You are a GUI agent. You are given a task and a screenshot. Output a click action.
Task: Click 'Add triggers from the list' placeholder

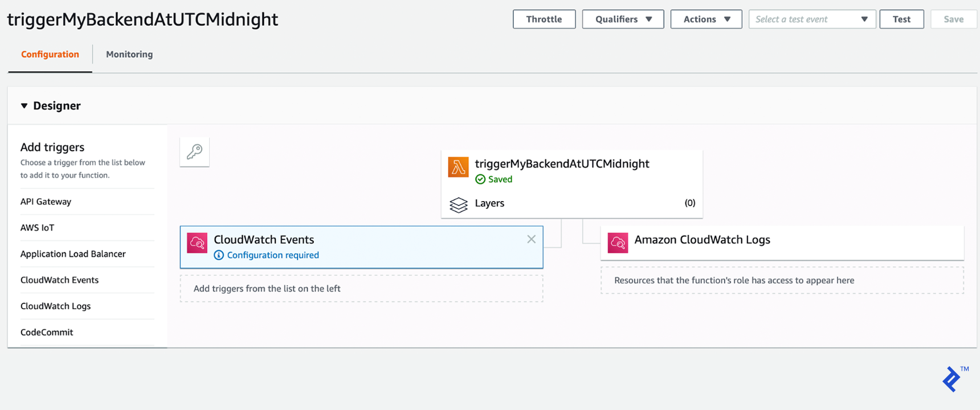tap(361, 289)
